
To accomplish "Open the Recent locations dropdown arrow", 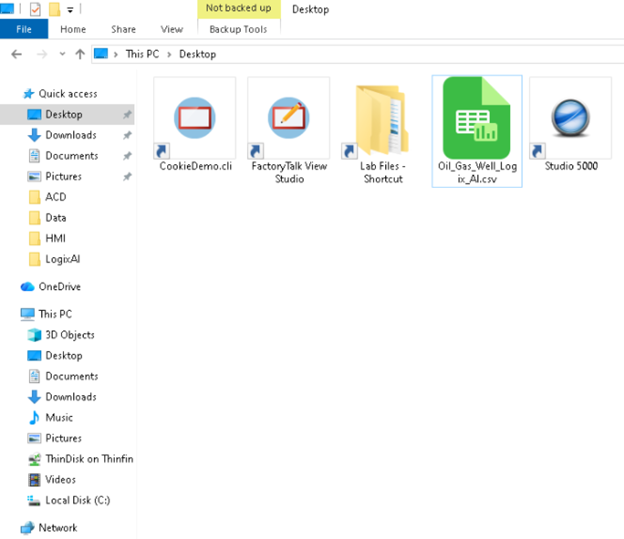I will coord(62,54).
